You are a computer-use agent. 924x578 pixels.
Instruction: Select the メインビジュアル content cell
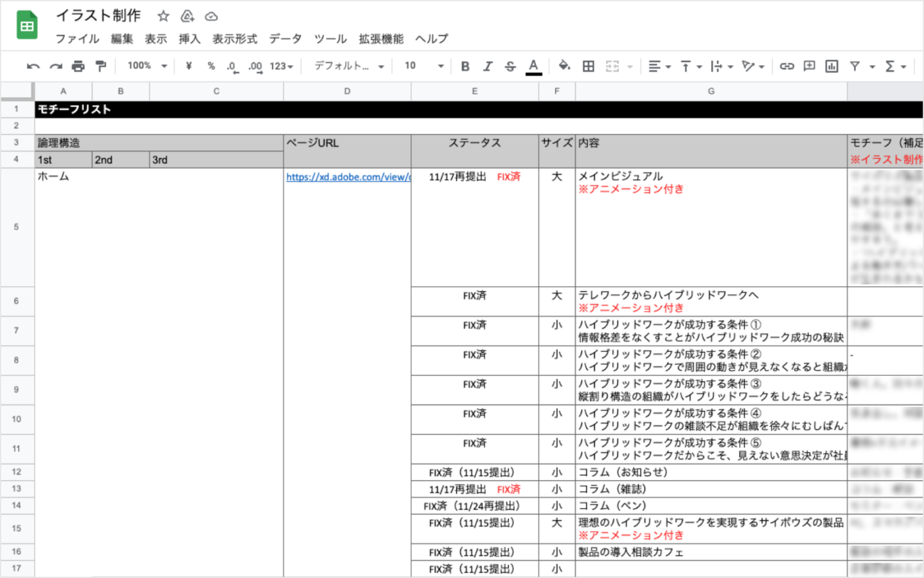[711, 227]
